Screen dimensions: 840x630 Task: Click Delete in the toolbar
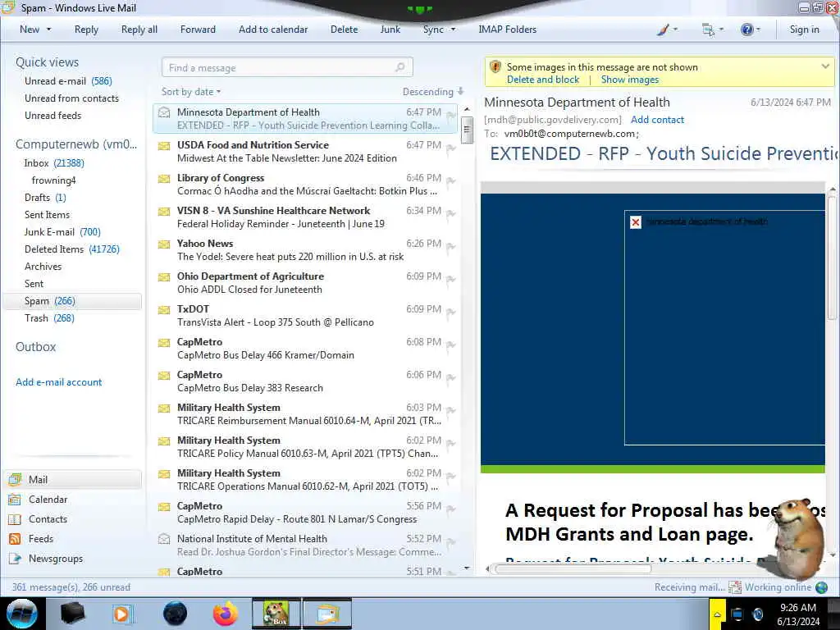pyautogui.click(x=344, y=30)
